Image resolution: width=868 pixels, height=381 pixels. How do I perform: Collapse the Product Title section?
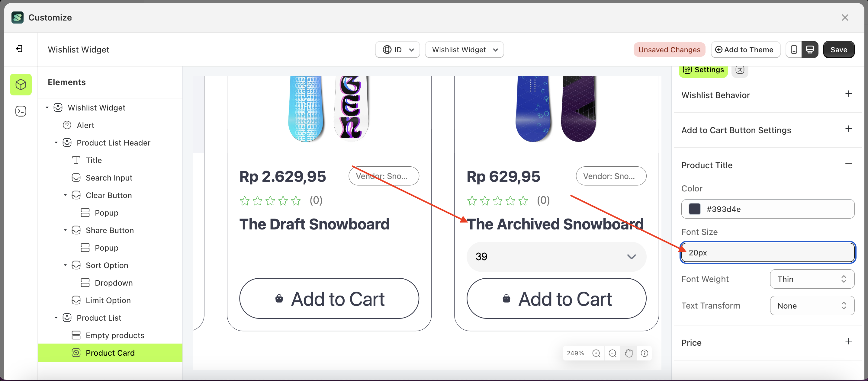coord(848,164)
